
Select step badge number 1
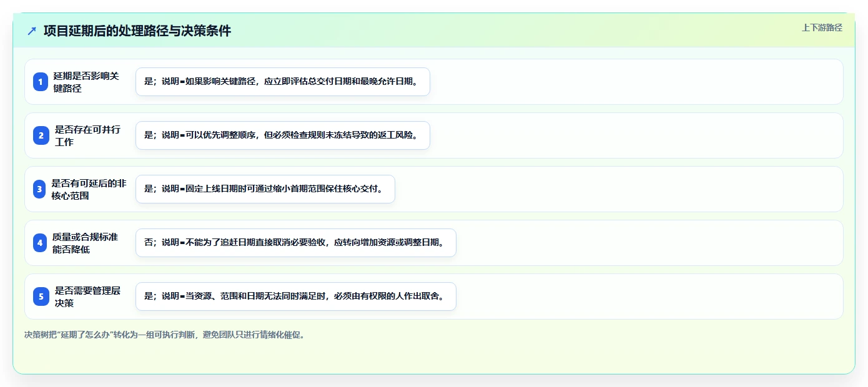pos(41,82)
